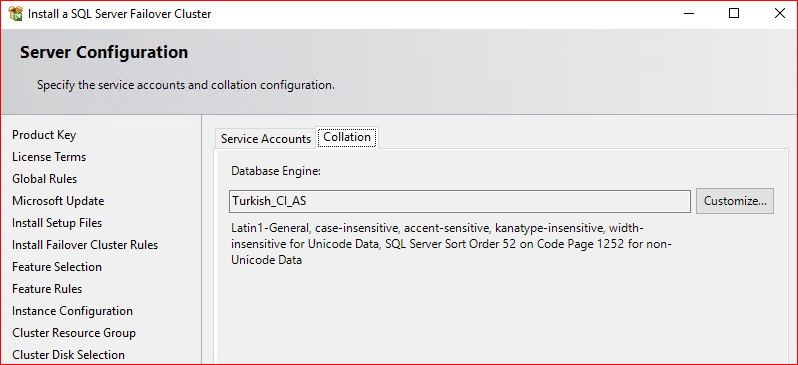The image size is (798, 365).
Task: Click the Latin1-General collation description text
Action: [452, 243]
